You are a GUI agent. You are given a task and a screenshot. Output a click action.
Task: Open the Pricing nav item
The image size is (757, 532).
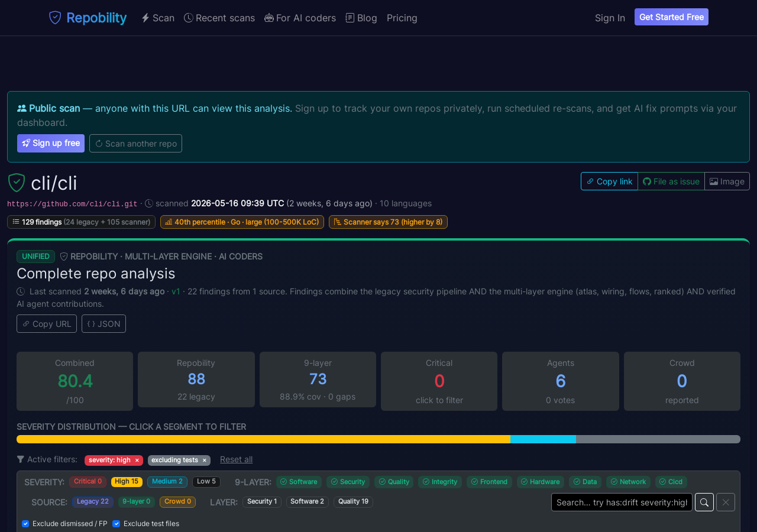[x=402, y=18]
